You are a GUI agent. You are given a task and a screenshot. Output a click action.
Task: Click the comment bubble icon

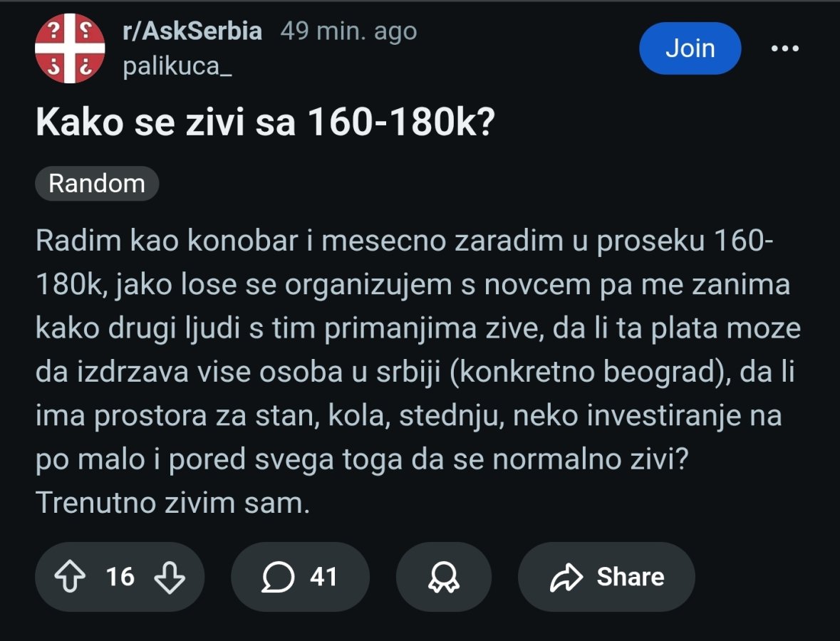[277, 577]
